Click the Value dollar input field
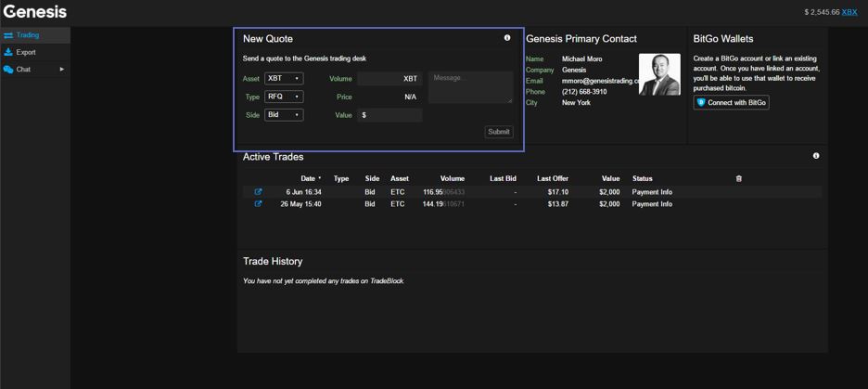Viewport: 868px width, 389px height. click(389, 115)
